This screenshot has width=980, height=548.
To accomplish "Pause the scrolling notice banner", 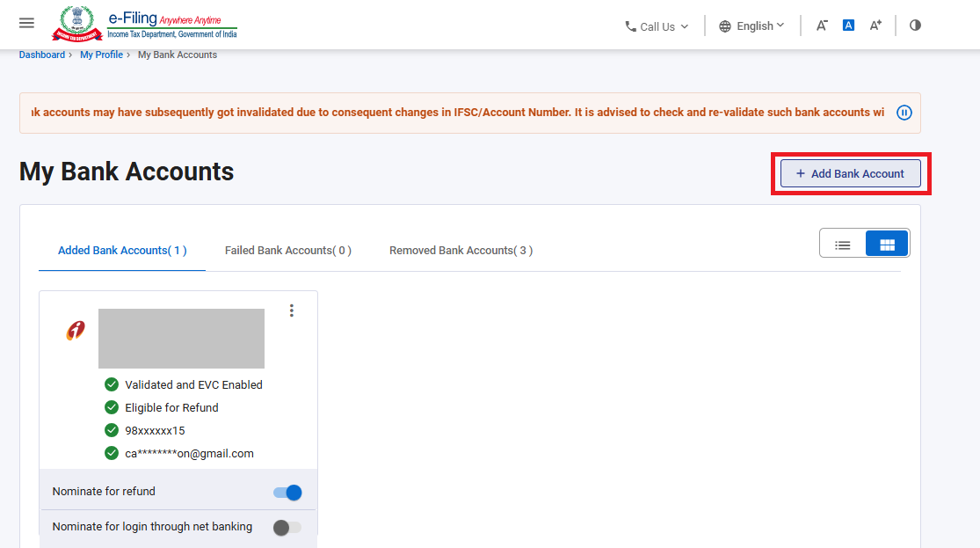I will click(904, 113).
